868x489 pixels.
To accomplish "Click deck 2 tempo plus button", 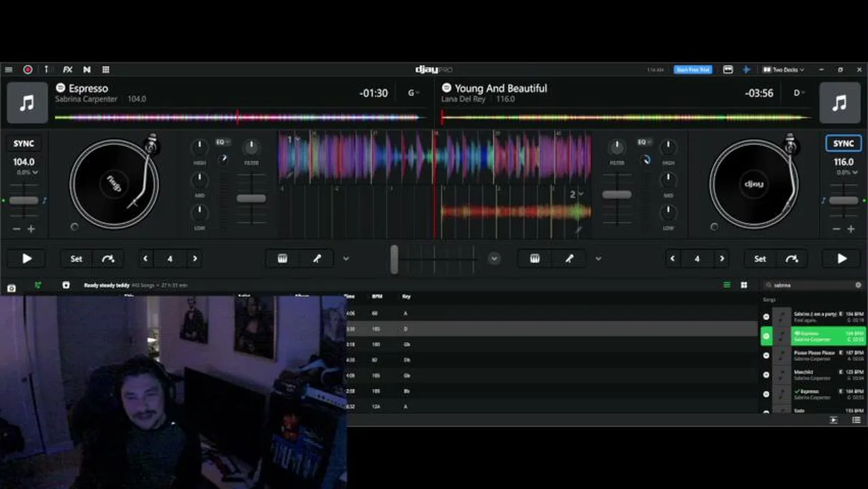I will [x=851, y=229].
